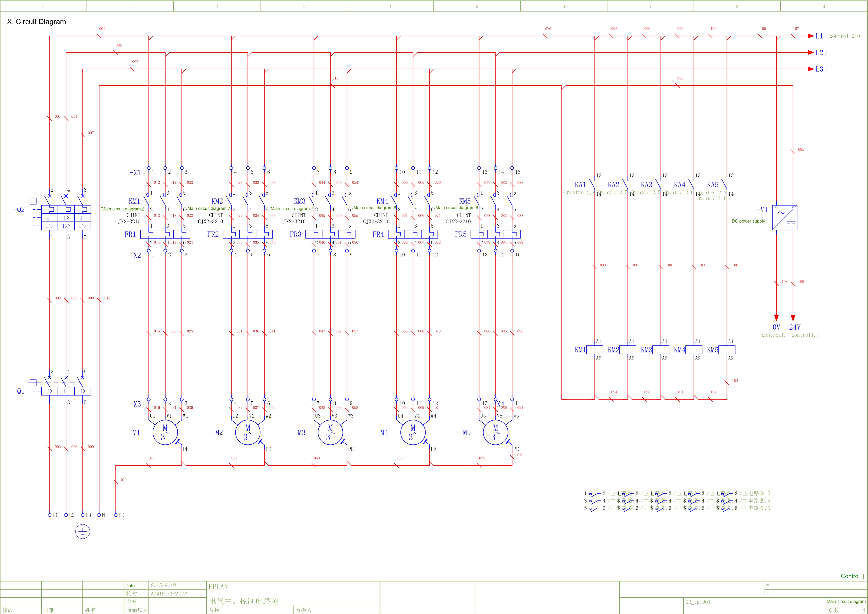The height and width of the screenshot is (614, 868).
Task: Follow the 'control 2.0' reference beside L1
Action: [x=845, y=36]
